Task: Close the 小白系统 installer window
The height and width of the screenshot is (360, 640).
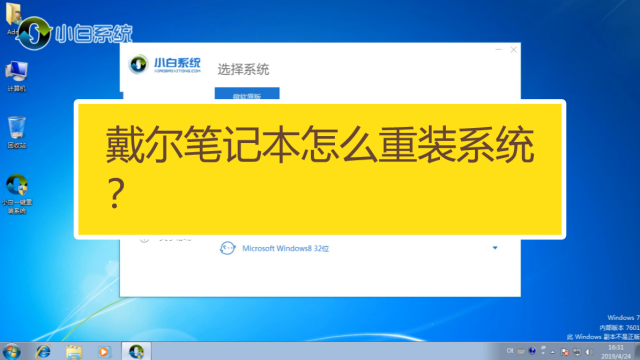Action: (513, 50)
